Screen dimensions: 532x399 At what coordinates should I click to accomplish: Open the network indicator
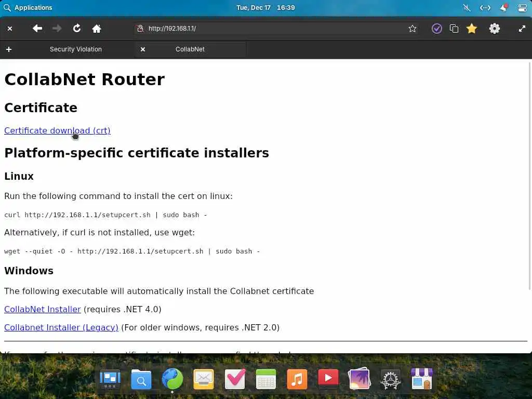tap(485, 7)
